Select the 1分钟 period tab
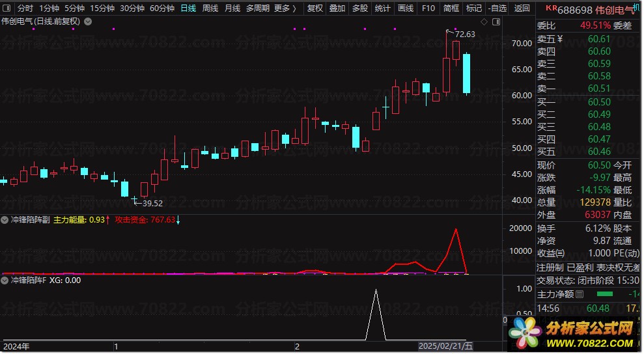Image resolution: width=644 pixels, height=354 pixels. (x=49, y=8)
